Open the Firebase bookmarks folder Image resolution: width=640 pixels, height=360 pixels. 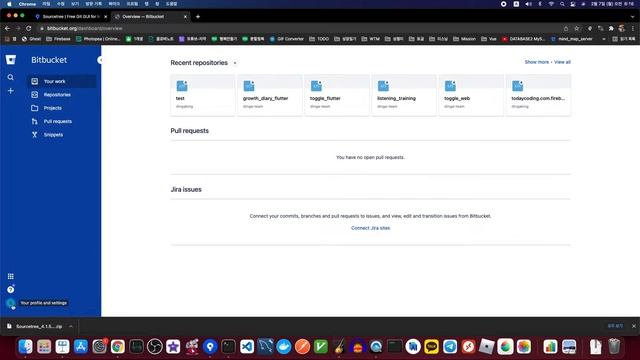(58, 39)
